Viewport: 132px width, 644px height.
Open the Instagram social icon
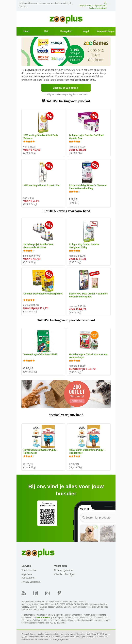click(47, 593)
